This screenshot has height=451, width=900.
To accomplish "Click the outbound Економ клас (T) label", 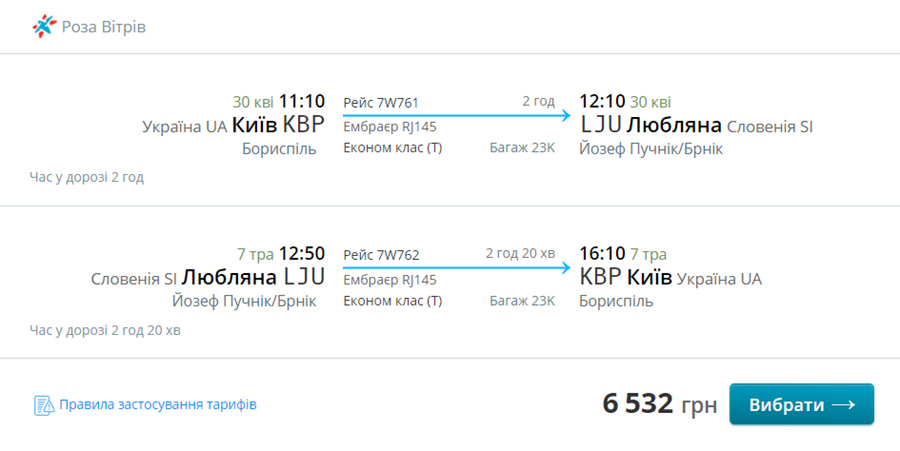I will tap(393, 148).
